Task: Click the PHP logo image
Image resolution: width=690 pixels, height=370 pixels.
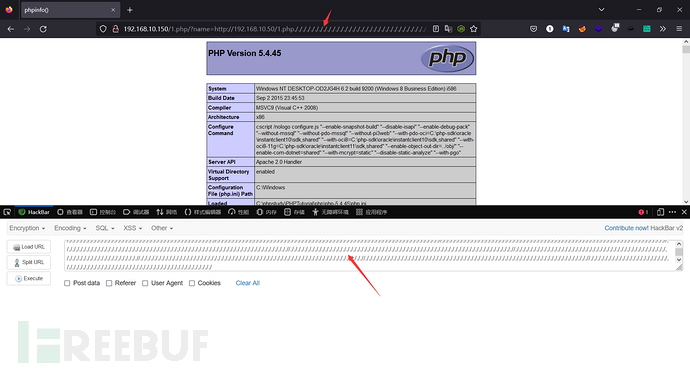Action: coord(447,58)
